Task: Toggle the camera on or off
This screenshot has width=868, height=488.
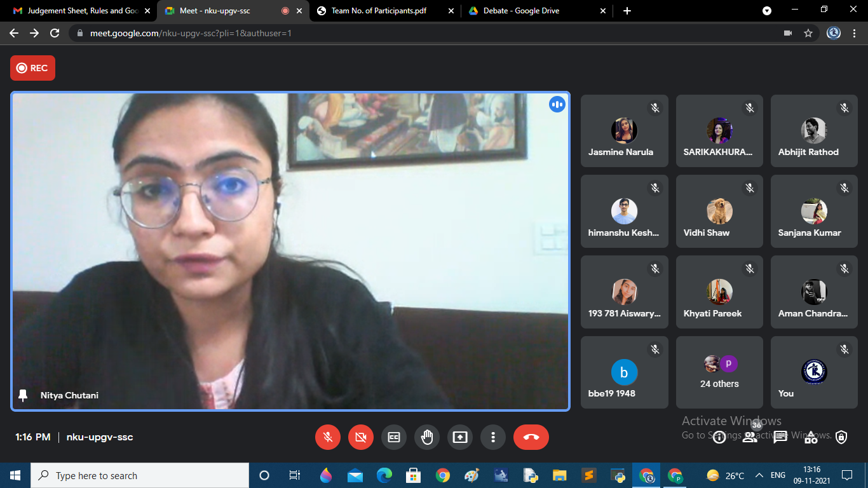Action: click(361, 437)
